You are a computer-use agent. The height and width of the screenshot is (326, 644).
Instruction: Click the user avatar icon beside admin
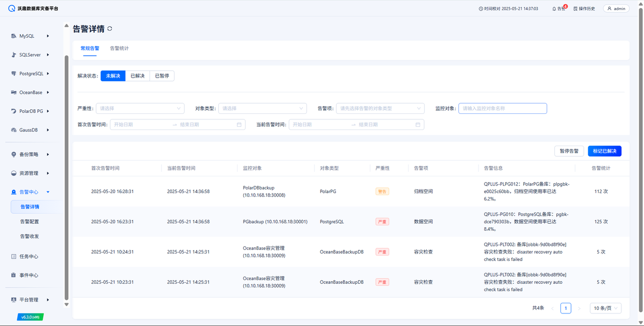[610, 9]
